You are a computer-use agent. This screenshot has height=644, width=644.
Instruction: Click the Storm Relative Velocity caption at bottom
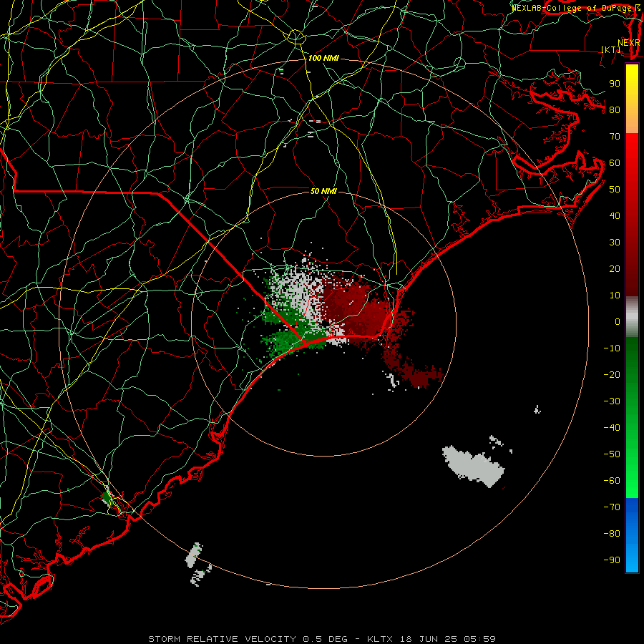point(322,639)
